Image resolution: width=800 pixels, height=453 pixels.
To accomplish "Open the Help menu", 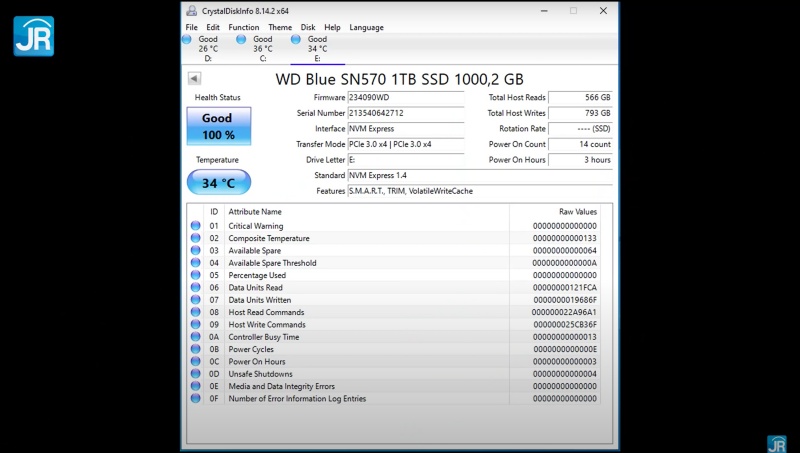I will click(332, 28).
